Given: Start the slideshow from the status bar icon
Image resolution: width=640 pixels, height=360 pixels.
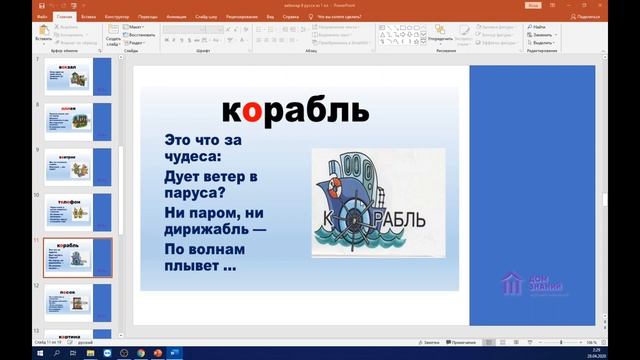Looking at the screenshot, I should click(530, 342).
